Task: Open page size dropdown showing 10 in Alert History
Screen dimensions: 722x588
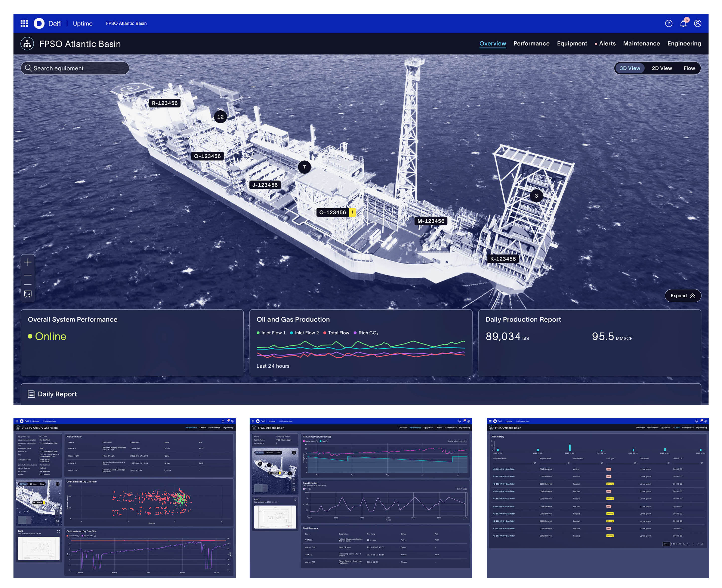Action: coord(666,544)
